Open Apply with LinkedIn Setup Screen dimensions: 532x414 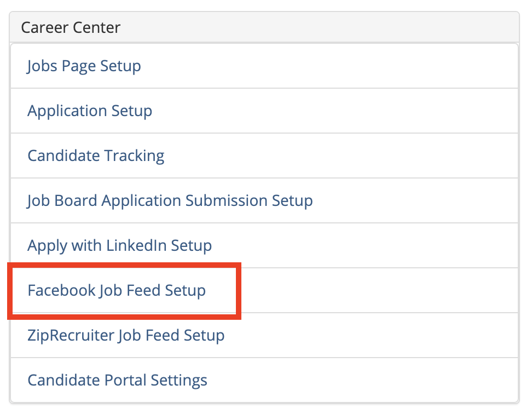tap(119, 246)
